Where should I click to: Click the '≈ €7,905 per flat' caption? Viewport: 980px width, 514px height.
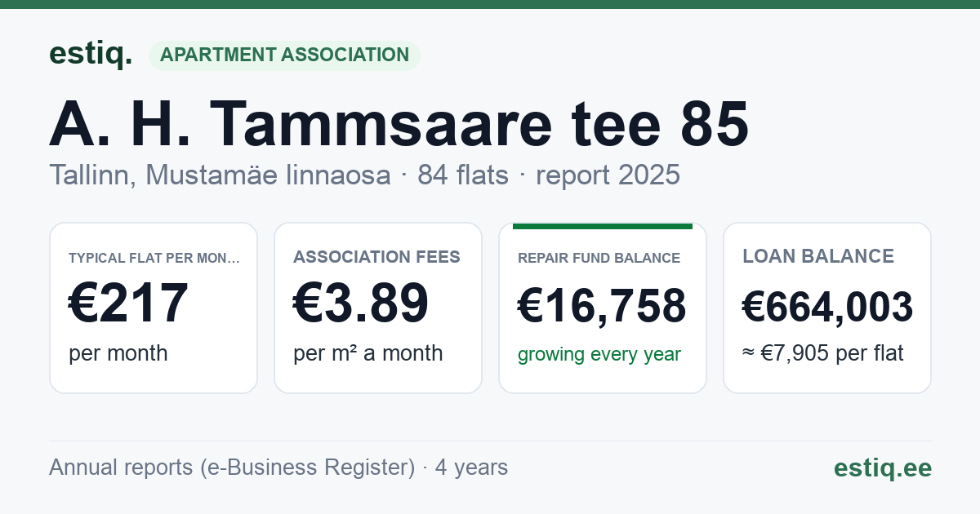click(x=823, y=353)
